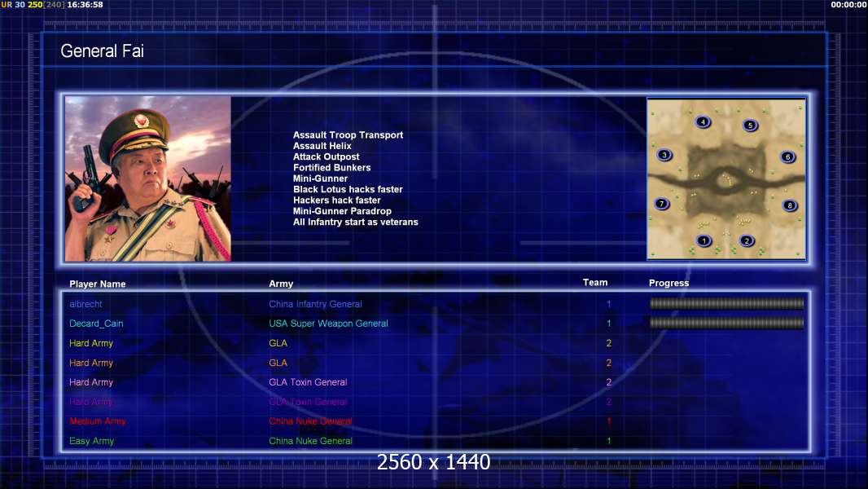
Task: Select player name 'Decard_Cain'
Action: [x=96, y=324]
